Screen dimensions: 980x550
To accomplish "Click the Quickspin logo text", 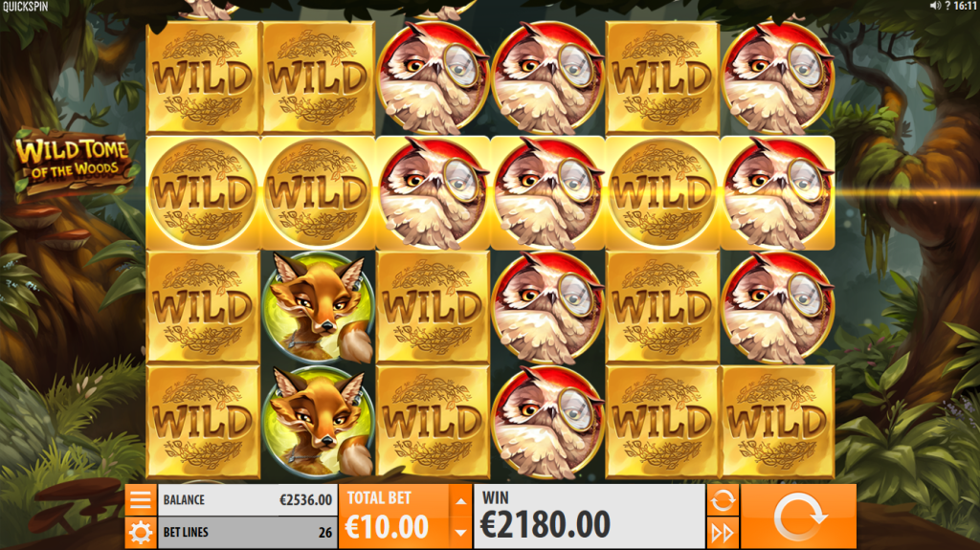I will point(25,7).
